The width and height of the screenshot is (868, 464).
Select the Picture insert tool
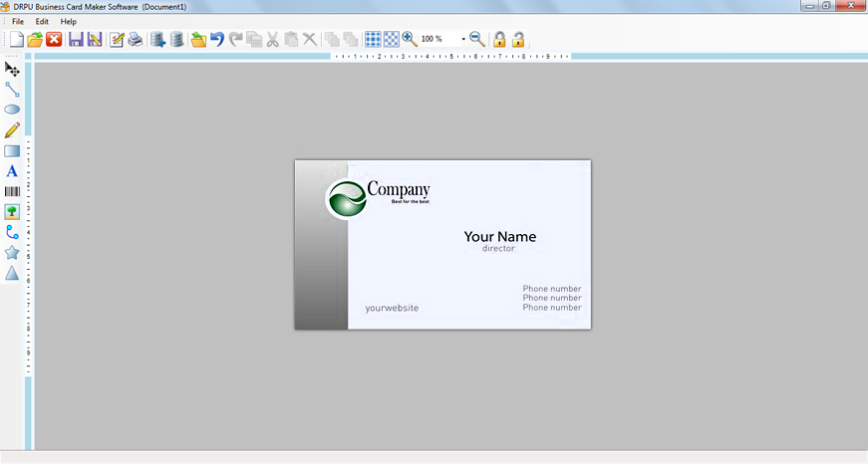[12, 212]
